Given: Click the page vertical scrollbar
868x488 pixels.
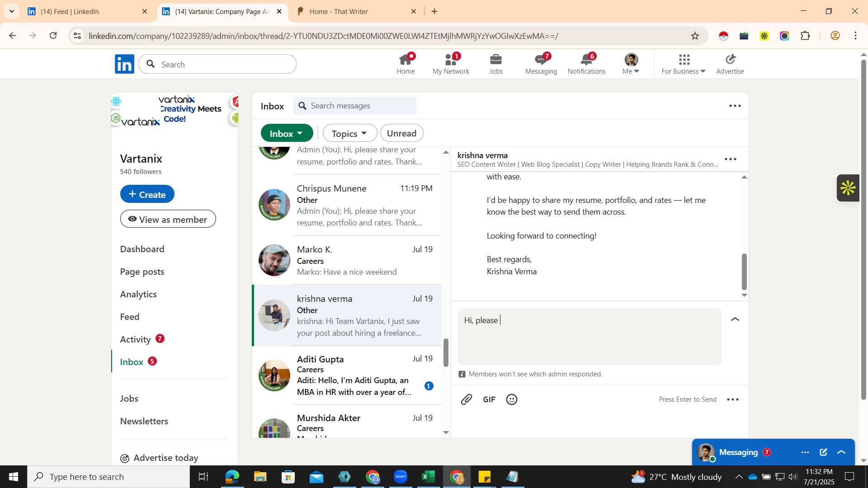Looking at the screenshot, I should [x=863, y=230].
